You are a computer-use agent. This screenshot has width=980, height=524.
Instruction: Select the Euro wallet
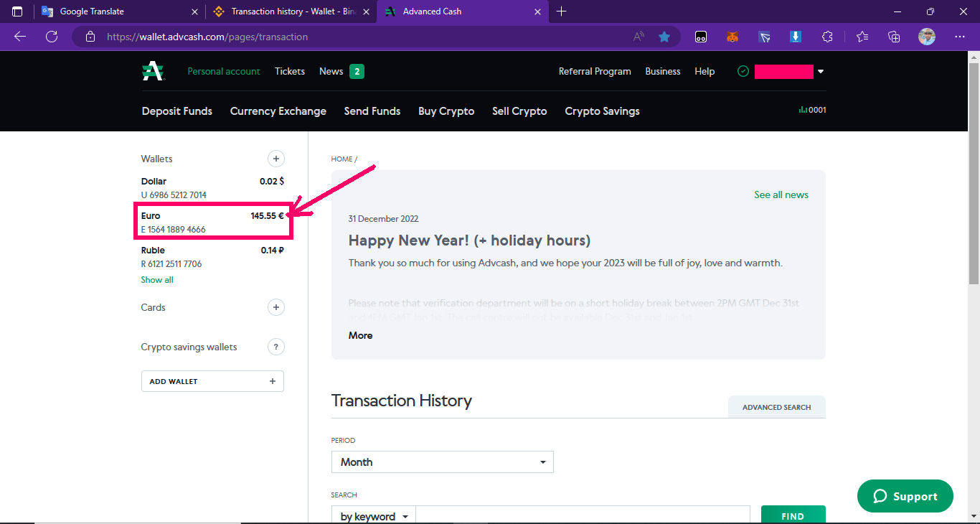(212, 222)
